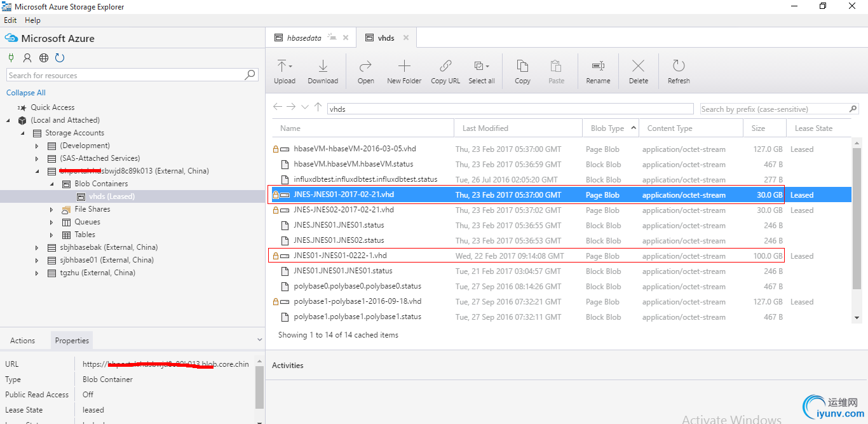This screenshot has width=868, height=424.
Task: Click the circular refresh icon in left panel
Action: point(60,58)
